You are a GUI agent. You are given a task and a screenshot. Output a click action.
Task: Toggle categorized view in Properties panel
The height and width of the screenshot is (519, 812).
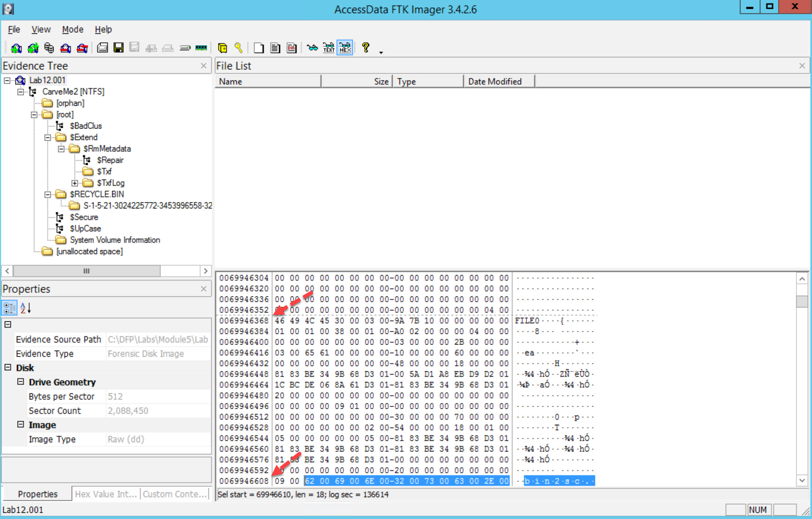pos(9,308)
